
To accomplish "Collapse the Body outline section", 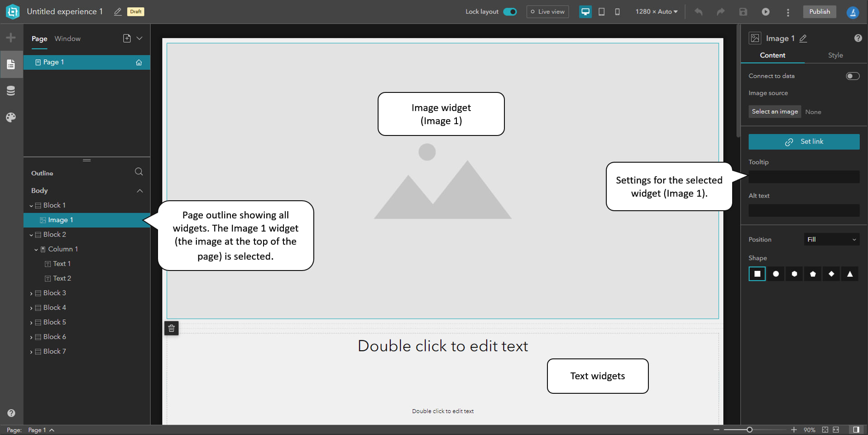I will (x=140, y=191).
